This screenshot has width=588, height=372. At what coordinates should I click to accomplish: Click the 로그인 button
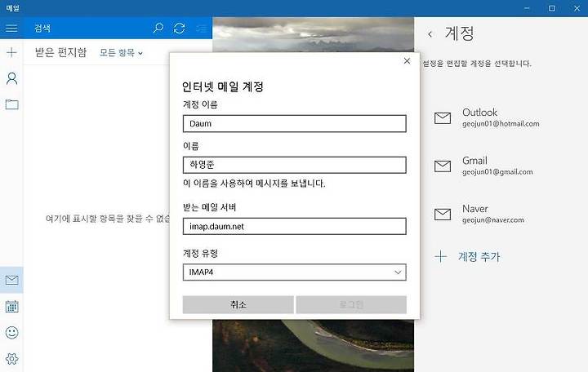(x=351, y=304)
